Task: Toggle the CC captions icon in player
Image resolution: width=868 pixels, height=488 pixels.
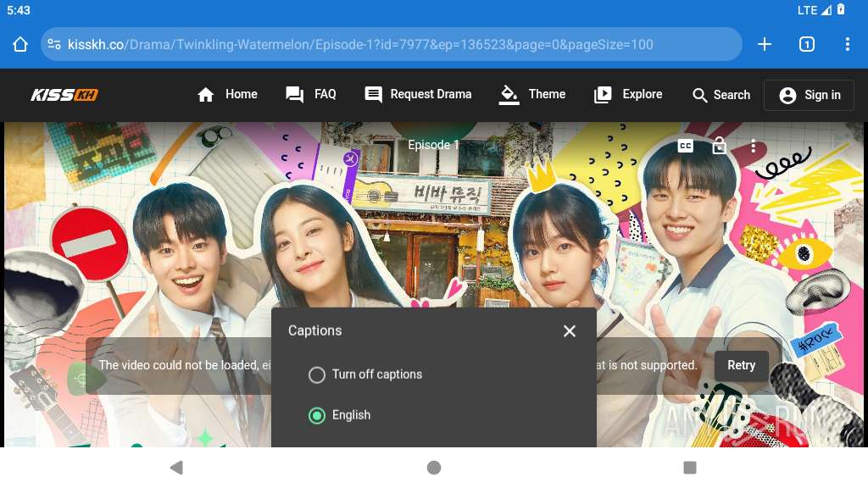Action: tap(685, 146)
